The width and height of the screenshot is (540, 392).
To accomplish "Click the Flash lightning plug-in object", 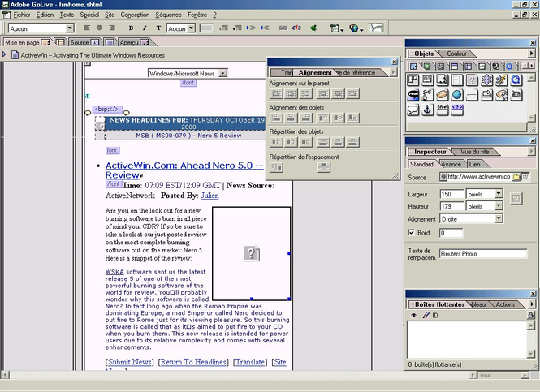I will [x=501, y=80].
